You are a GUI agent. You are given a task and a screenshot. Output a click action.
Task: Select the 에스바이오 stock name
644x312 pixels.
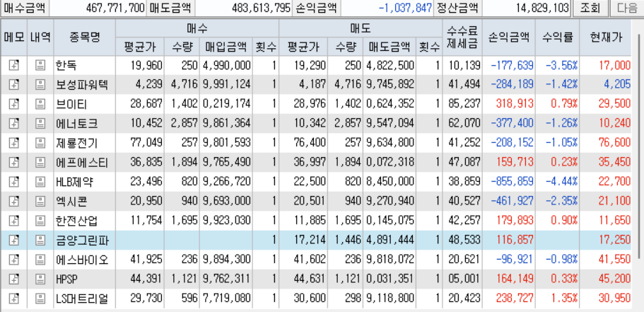[x=82, y=260]
